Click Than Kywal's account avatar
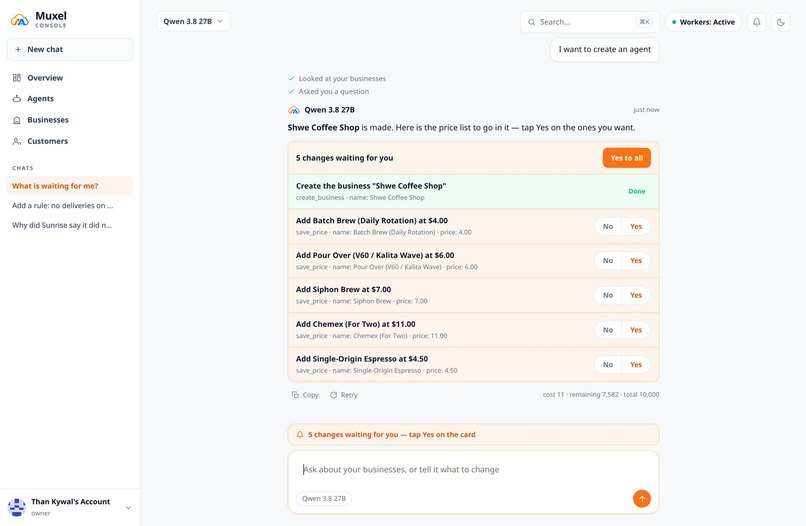The width and height of the screenshot is (806, 526). (x=17, y=507)
